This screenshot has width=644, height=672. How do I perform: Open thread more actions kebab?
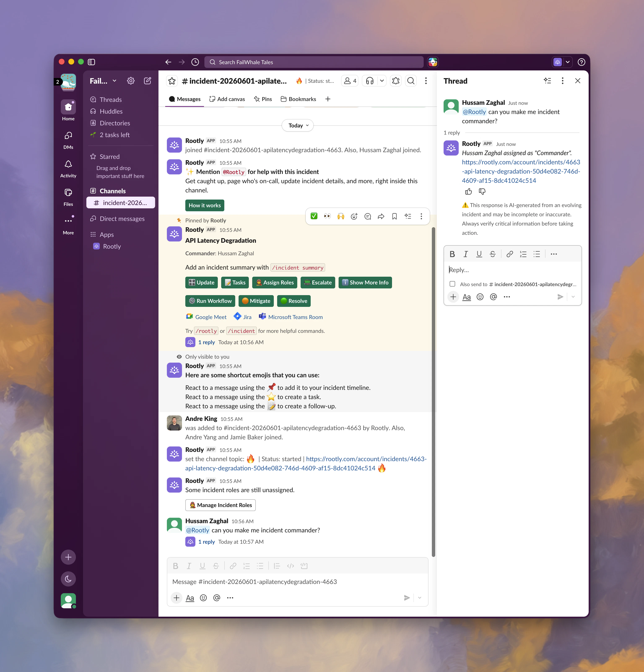point(562,81)
